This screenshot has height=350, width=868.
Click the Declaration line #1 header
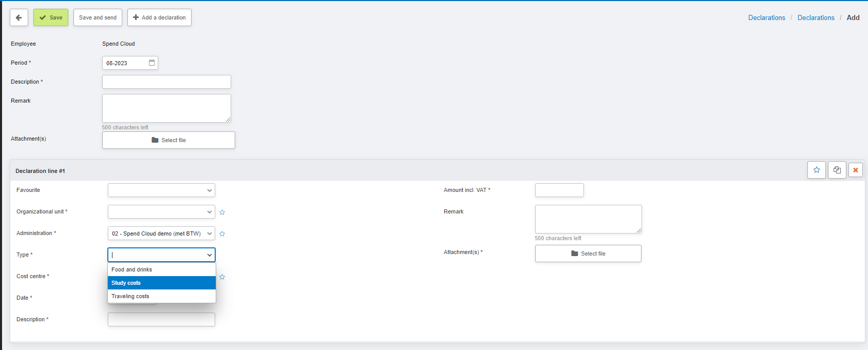[40, 171]
